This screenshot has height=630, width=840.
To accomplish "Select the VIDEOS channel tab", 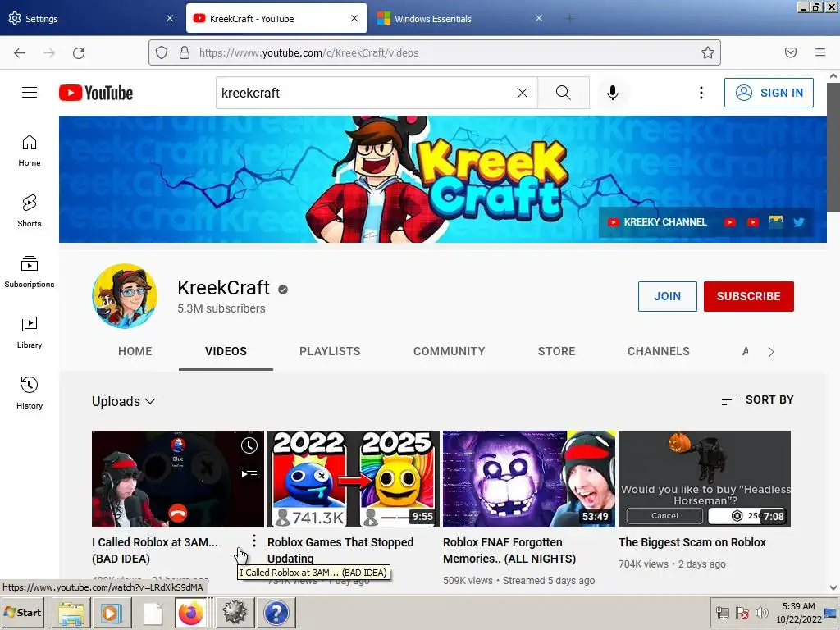I will coord(226,351).
